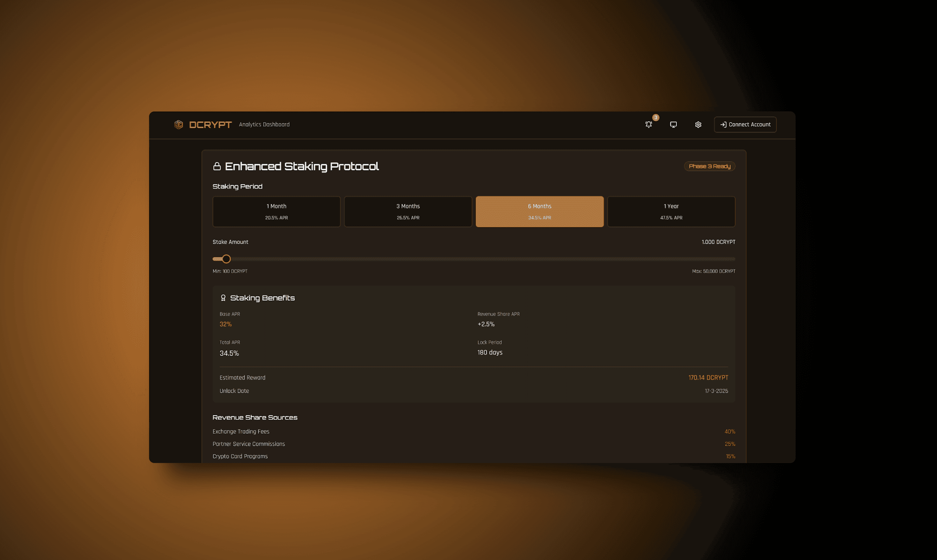Click the Phase 3 Ready badge

[x=709, y=167]
